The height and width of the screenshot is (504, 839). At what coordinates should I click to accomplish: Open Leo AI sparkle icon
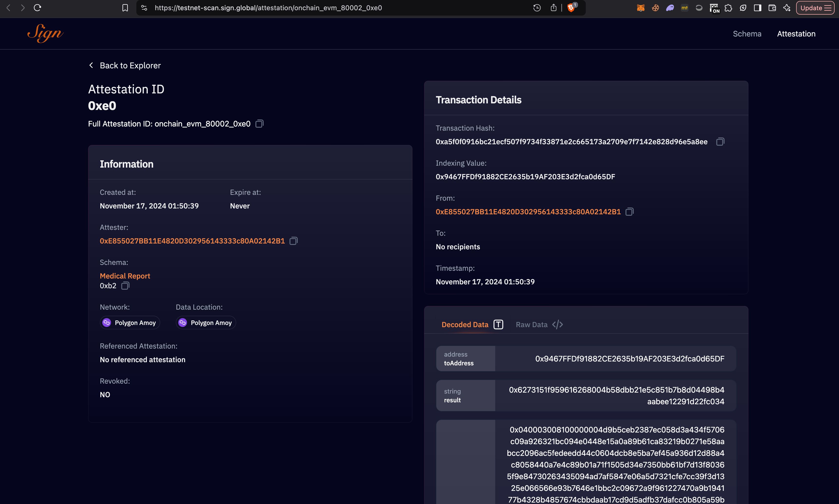(x=787, y=8)
